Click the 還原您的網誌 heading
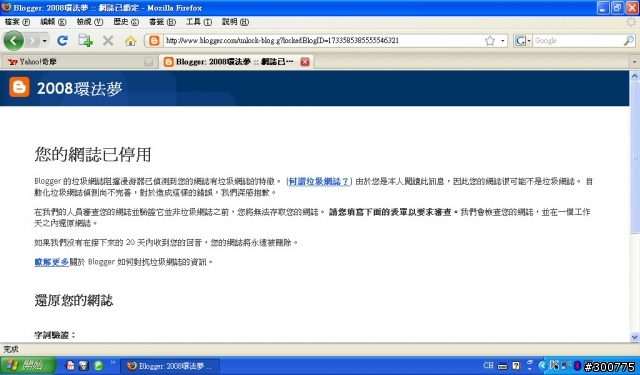This screenshot has width=640, height=375. point(73,300)
